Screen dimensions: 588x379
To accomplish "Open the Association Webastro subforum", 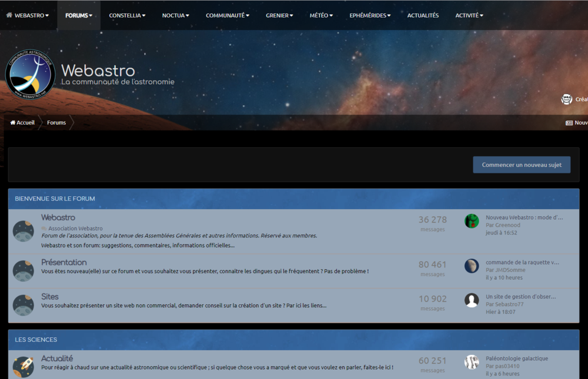I will tap(75, 229).
